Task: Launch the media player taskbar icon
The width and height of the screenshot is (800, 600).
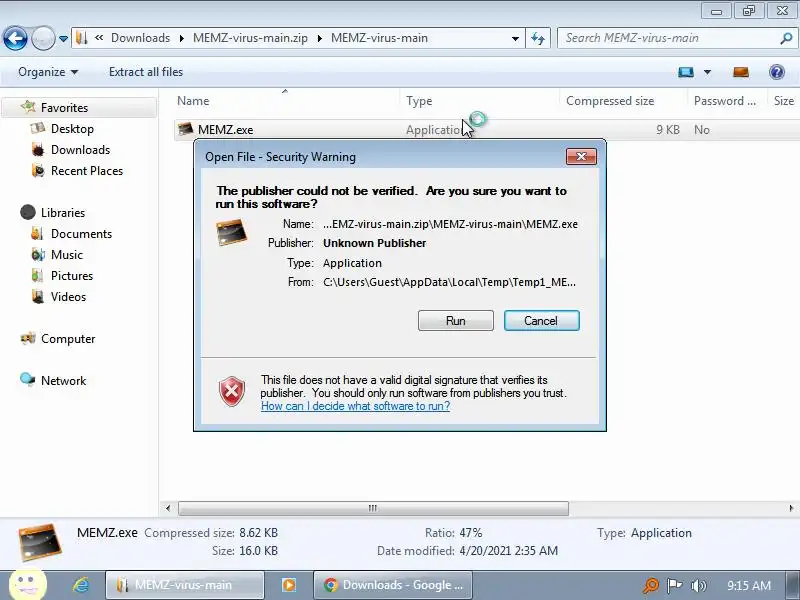Action: point(289,585)
